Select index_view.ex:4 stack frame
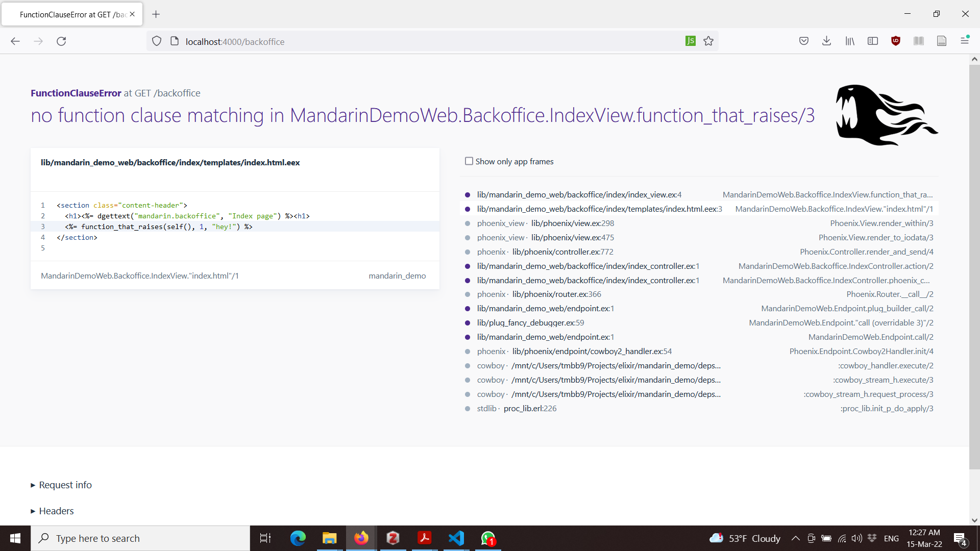 coord(579,195)
